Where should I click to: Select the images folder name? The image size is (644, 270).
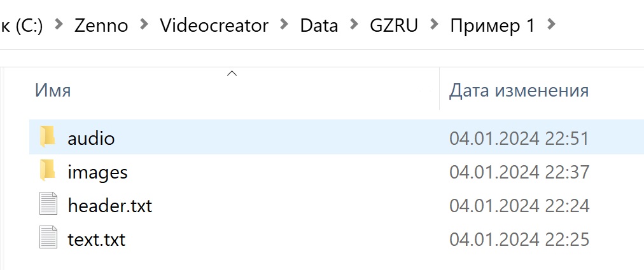click(97, 172)
